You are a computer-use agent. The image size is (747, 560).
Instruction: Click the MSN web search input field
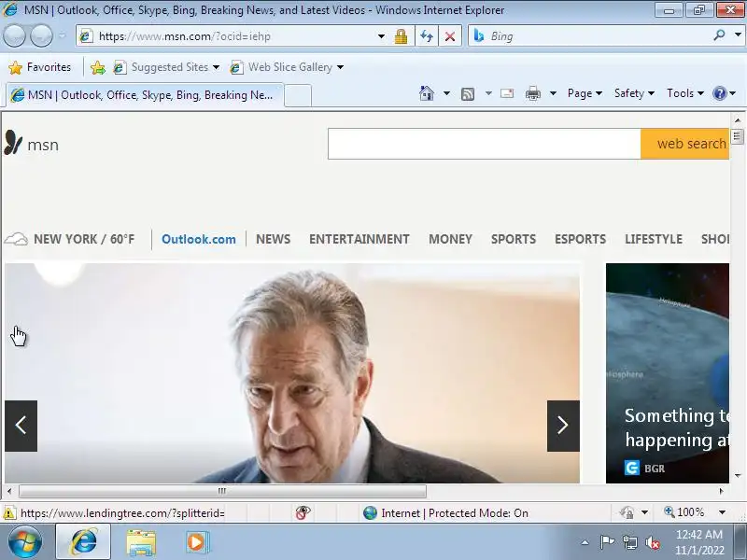pos(484,144)
